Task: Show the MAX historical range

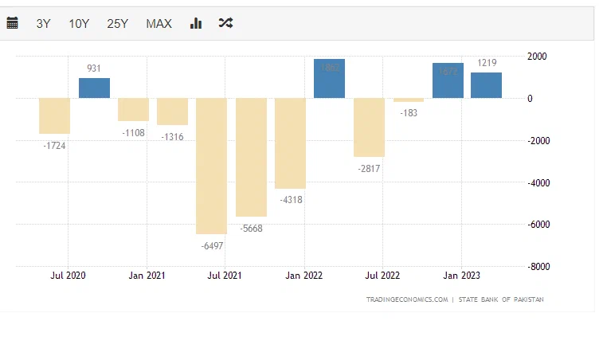Action: pyautogui.click(x=159, y=24)
